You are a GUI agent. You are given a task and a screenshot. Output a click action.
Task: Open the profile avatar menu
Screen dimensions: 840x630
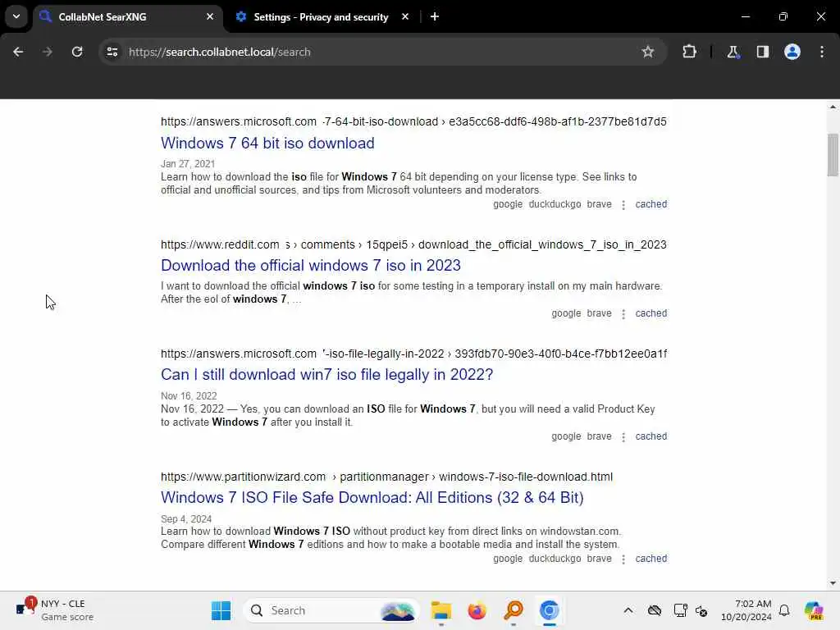[x=792, y=52]
